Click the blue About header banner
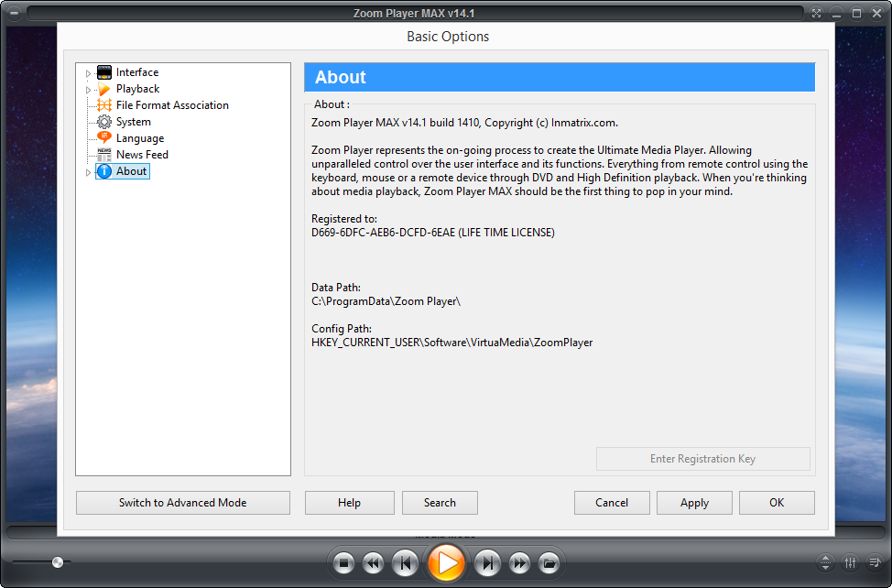This screenshot has height=588, width=892. (x=560, y=77)
